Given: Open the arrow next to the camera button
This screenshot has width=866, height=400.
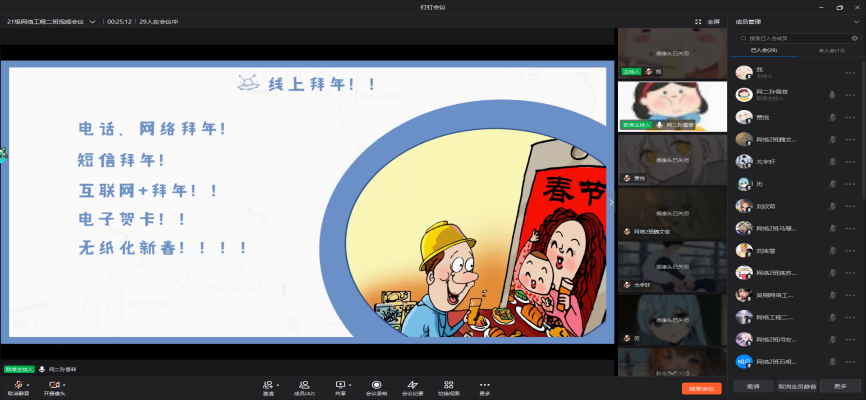Looking at the screenshot, I should coord(63,384).
